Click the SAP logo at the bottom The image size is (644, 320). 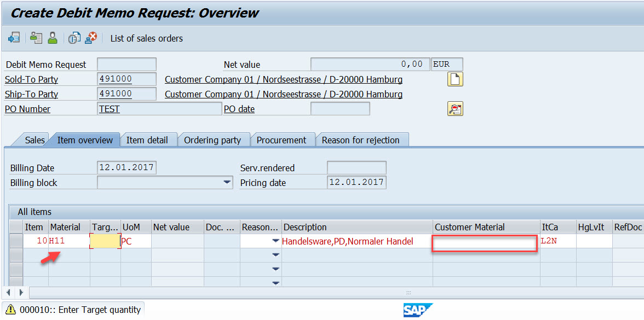pyautogui.click(x=418, y=310)
